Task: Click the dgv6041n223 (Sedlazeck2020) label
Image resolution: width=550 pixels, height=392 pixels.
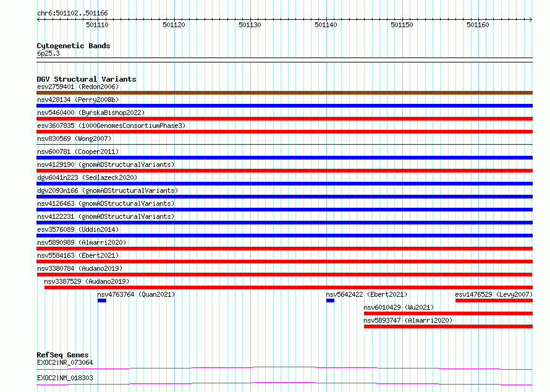Action: tap(87, 177)
